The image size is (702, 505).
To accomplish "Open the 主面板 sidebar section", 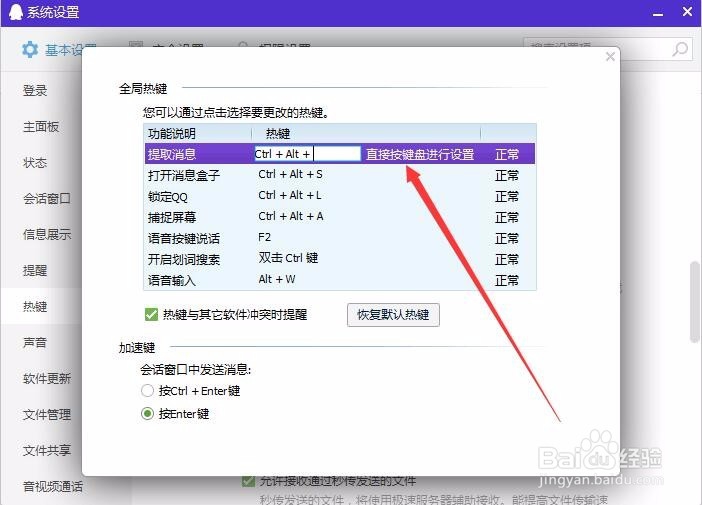I will click(41, 127).
